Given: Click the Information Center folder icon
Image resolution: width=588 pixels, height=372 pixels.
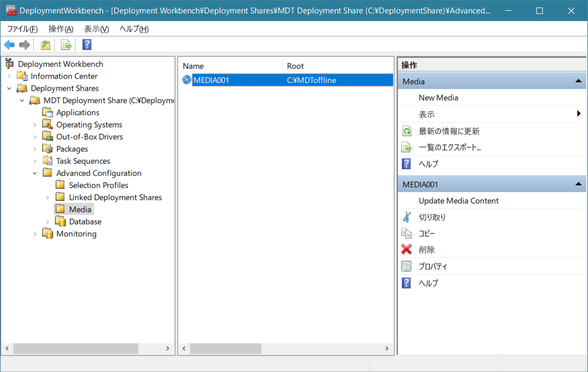Looking at the screenshot, I should (x=22, y=76).
